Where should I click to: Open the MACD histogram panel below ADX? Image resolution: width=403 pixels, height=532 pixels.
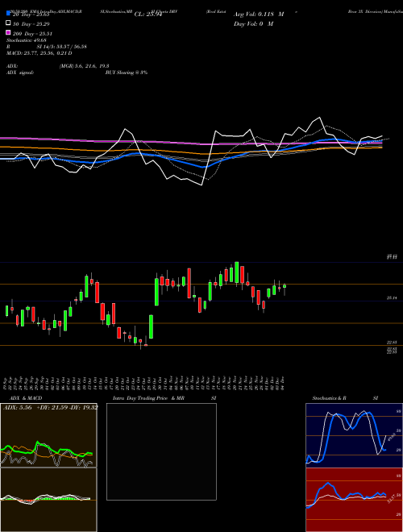click(48, 500)
